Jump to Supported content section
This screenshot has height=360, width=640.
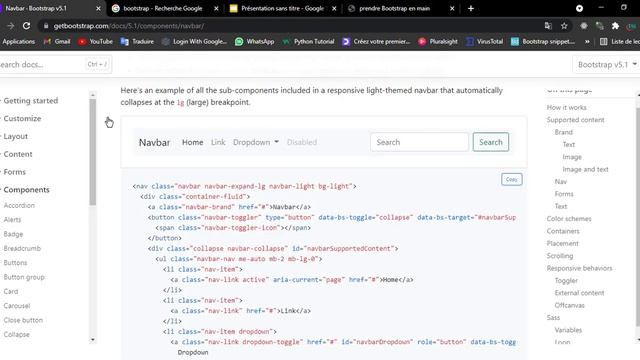coord(576,120)
